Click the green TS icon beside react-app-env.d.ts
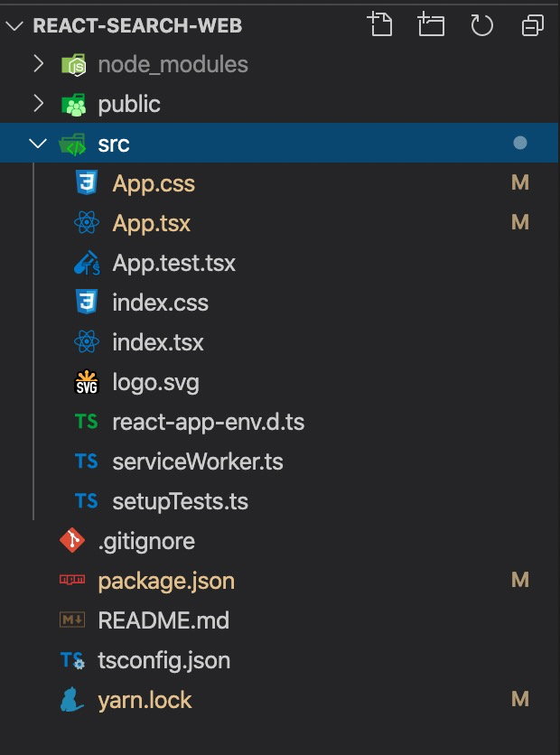 click(87, 422)
